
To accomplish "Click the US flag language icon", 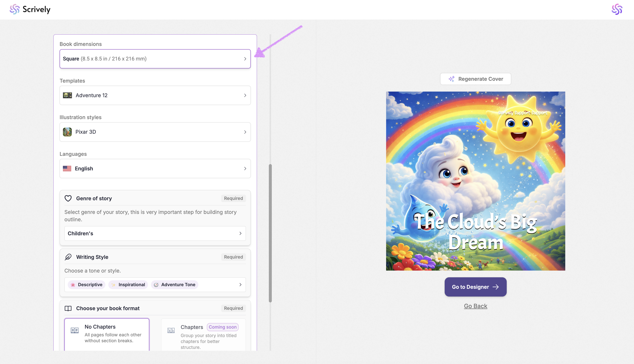I will 67,169.
